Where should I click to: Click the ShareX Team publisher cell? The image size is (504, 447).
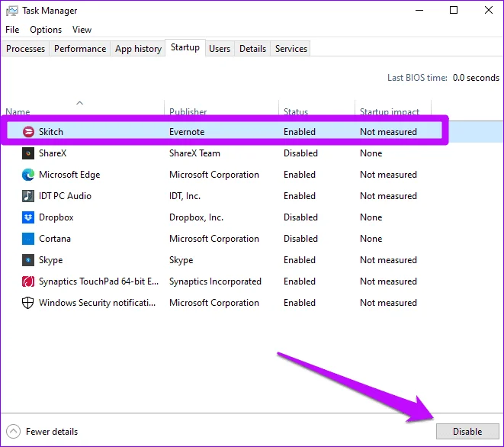pos(194,153)
